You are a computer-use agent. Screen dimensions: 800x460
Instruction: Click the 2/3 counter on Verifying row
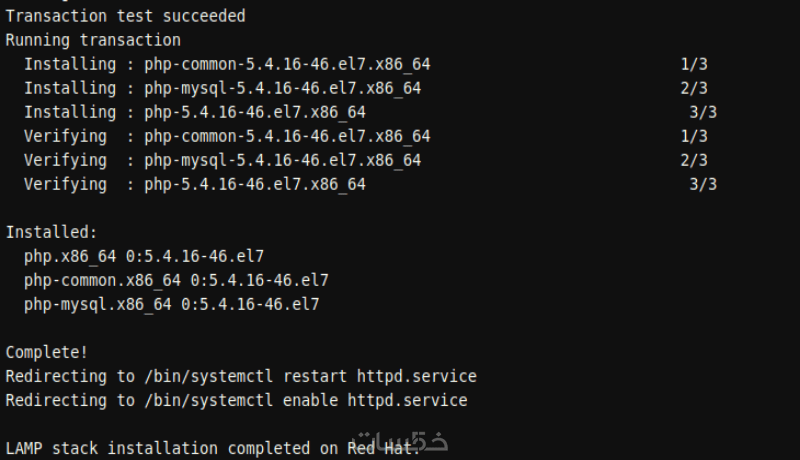click(694, 160)
